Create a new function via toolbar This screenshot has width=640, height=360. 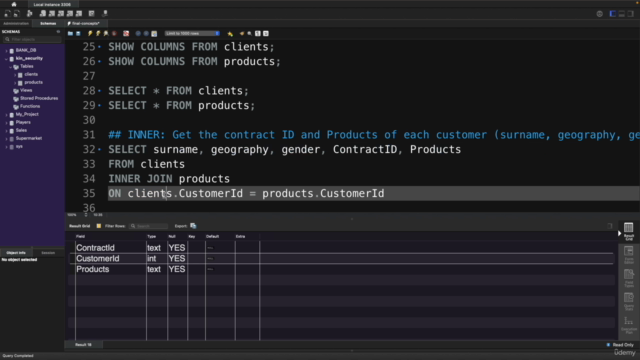79,13
